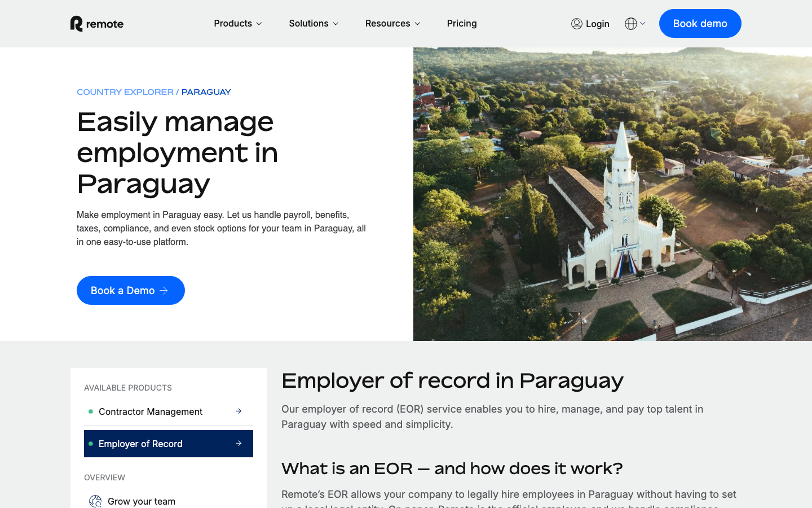
Task: Click the arrow on Employer of Record row
Action: click(x=239, y=444)
